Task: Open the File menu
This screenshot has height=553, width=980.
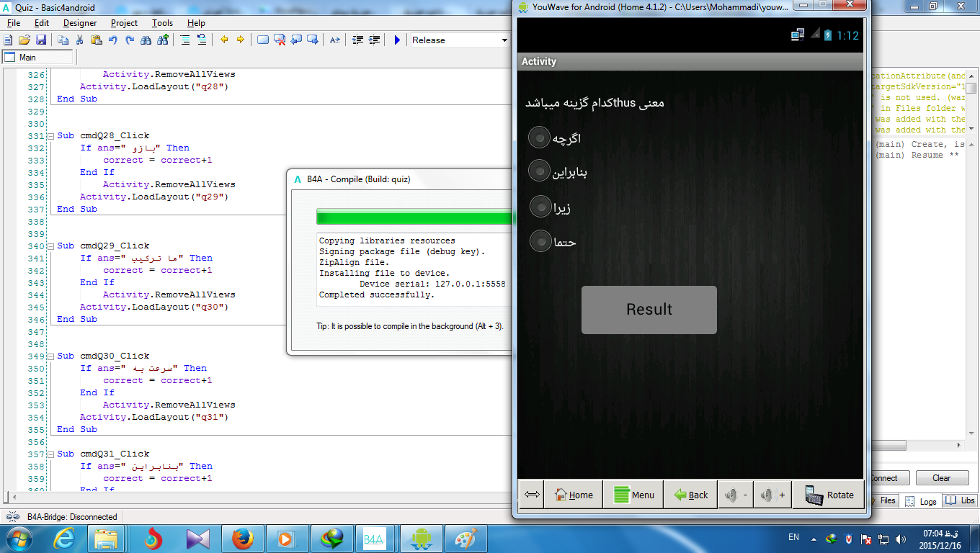Action: pos(14,23)
